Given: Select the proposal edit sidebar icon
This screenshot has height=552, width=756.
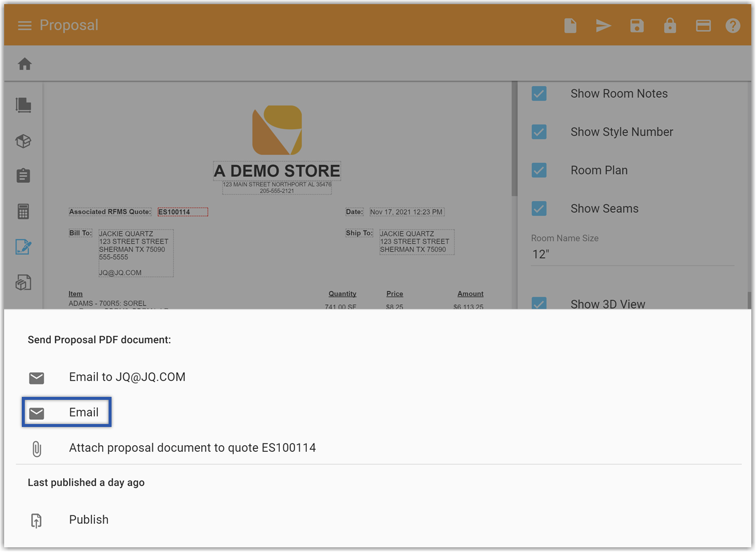Looking at the screenshot, I should click(x=24, y=247).
